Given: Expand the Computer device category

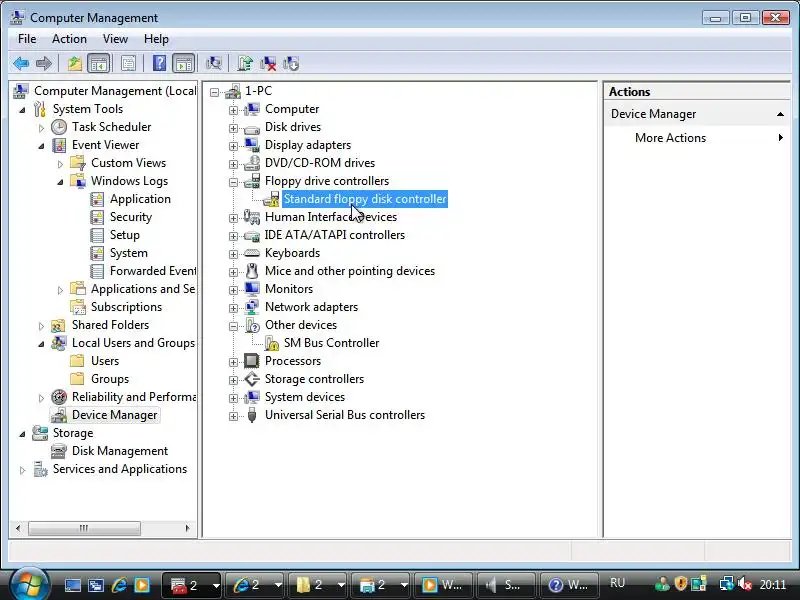Looking at the screenshot, I should (x=233, y=110).
